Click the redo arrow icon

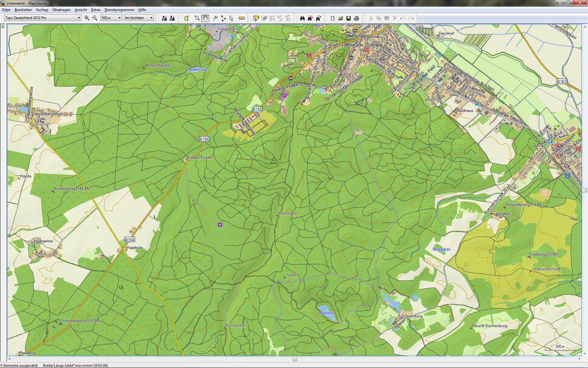[x=411, y=18]
